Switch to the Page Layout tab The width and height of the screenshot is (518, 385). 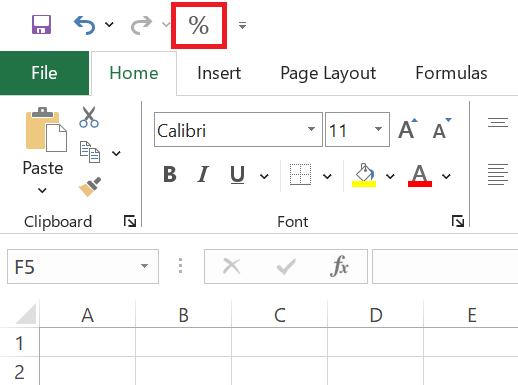pyautogui.click(x=328, y=73)
